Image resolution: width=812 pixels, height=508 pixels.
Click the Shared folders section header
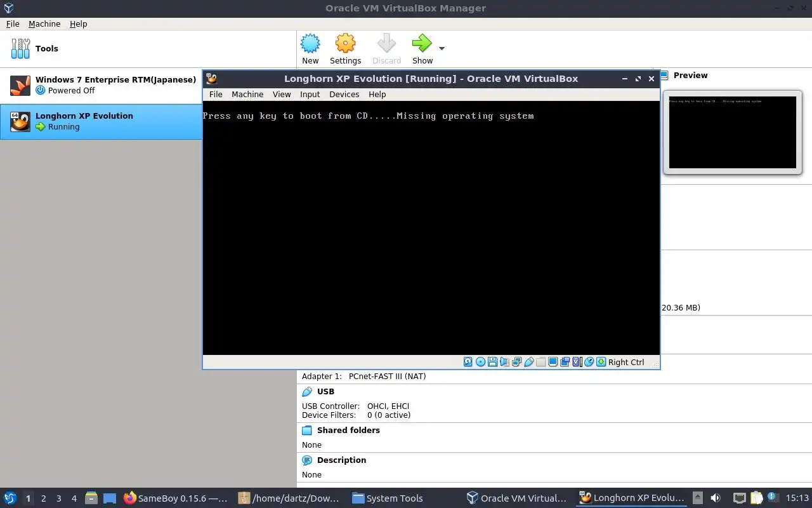coord(348,430)
